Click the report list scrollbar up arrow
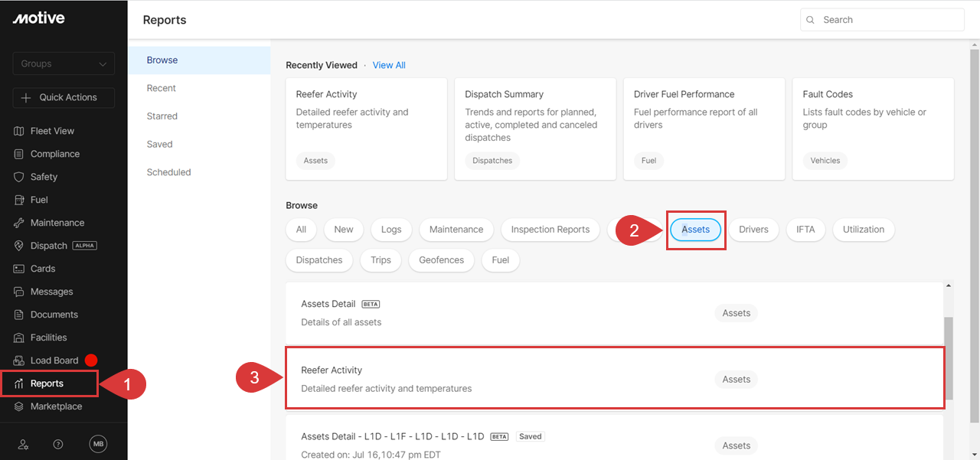This screenshot has height=460, width=980. pyautogui.click(x=949, y=286)
